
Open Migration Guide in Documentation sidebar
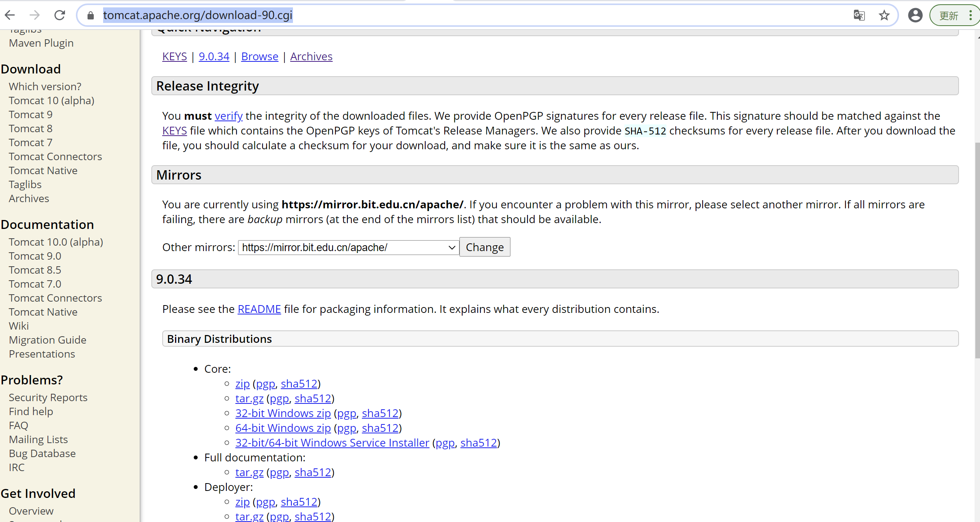tap(47, 340)
